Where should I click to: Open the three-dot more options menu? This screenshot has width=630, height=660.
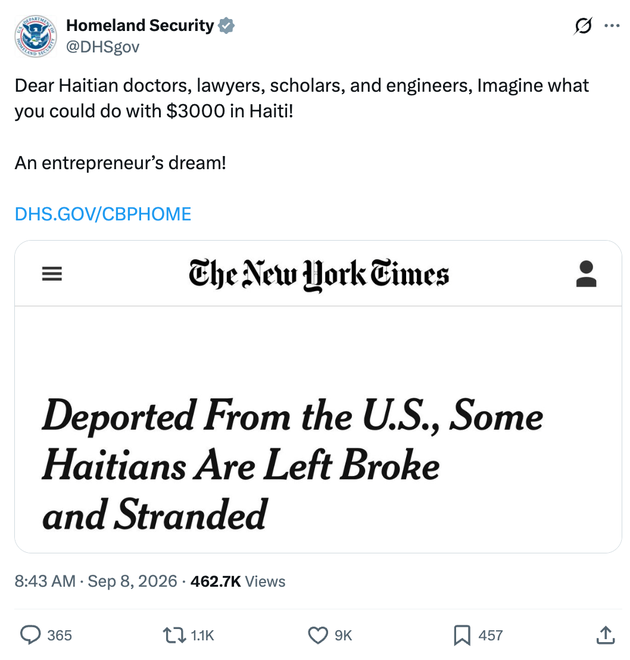point(611,26)
